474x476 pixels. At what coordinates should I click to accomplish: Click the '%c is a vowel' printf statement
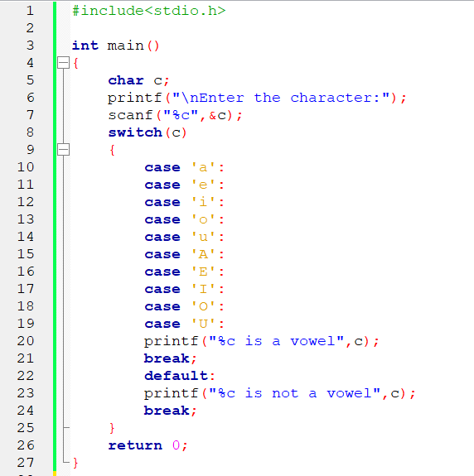pos(261,341)
